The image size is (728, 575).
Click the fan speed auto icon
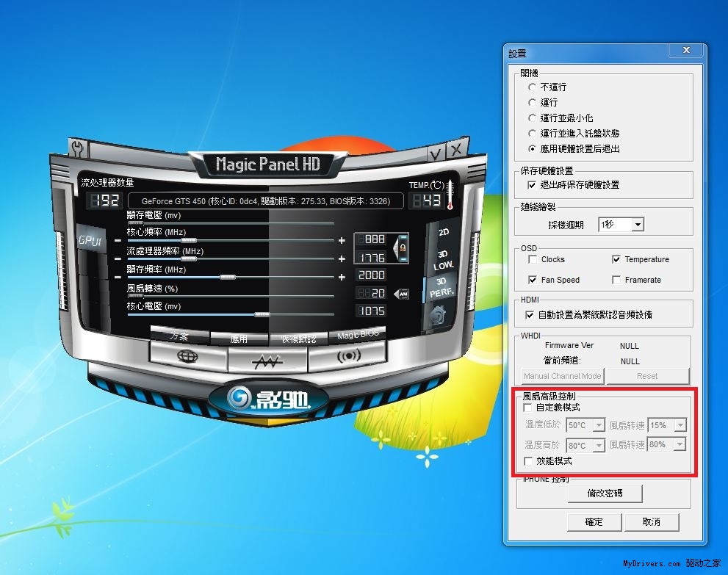(402, 294)
